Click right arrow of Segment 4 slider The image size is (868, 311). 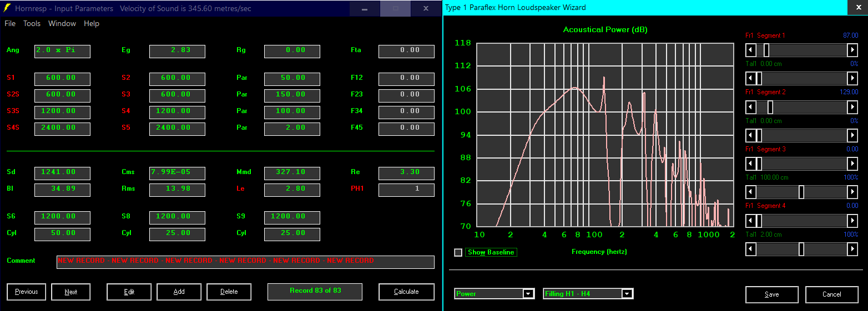coord(852,221)
